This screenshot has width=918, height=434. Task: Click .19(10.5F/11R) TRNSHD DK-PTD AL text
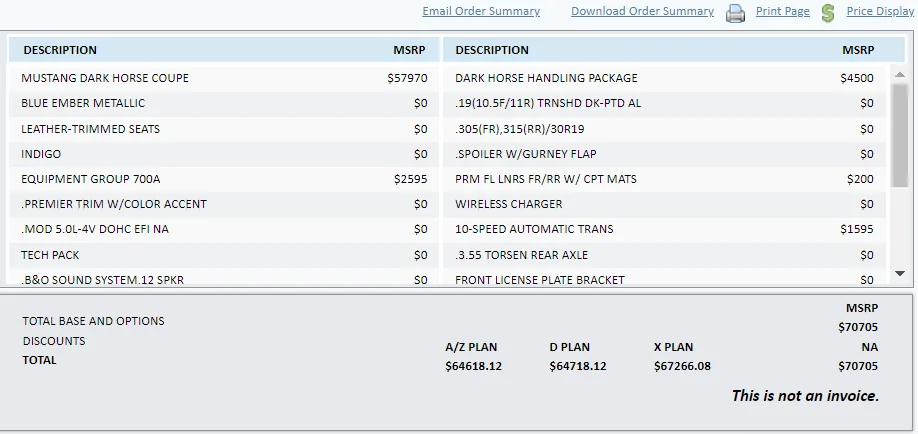(x=548, y=103)
